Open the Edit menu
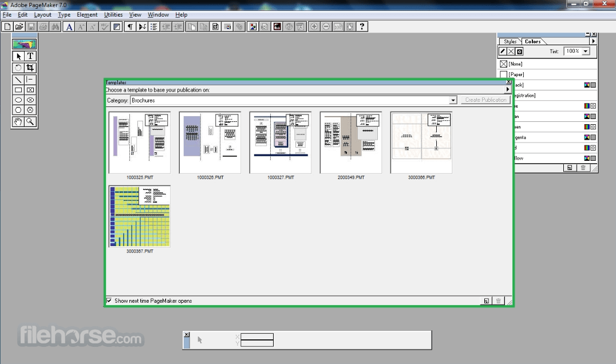This screenshot has width=616, height=364. point(22,14)
